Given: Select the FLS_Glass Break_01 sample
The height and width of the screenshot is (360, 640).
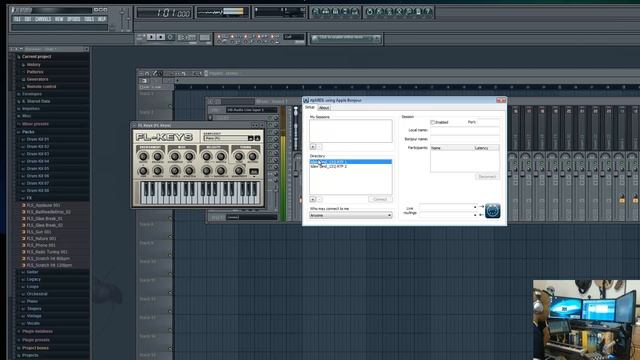Looking at the screenshot, I should pos(44,218).
